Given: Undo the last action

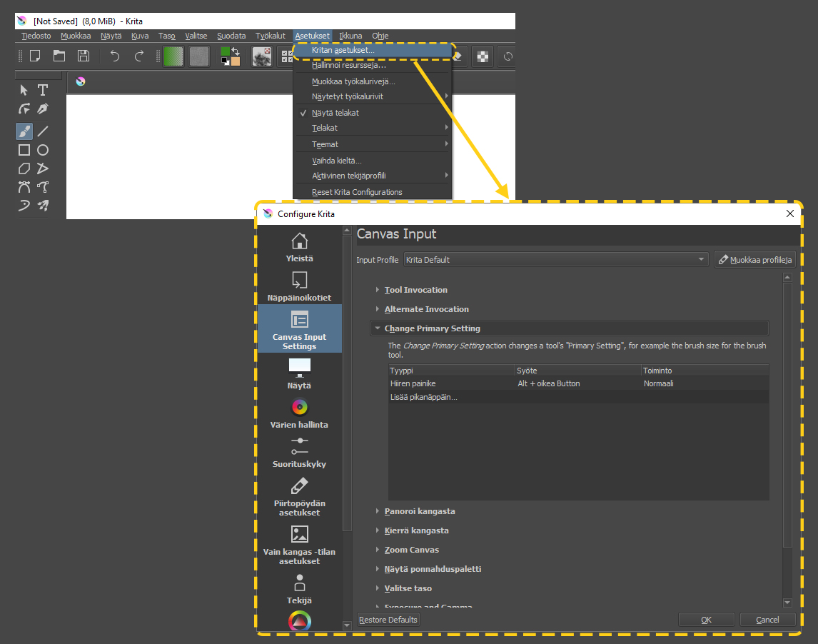Looking at the screenshot, I should (115, 56).
